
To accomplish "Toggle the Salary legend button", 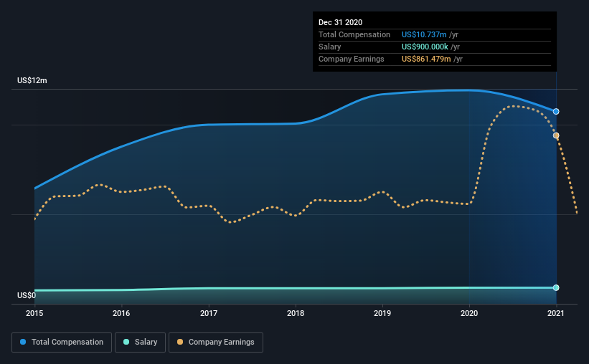I will pyautogui.click(x=140, y=343).
